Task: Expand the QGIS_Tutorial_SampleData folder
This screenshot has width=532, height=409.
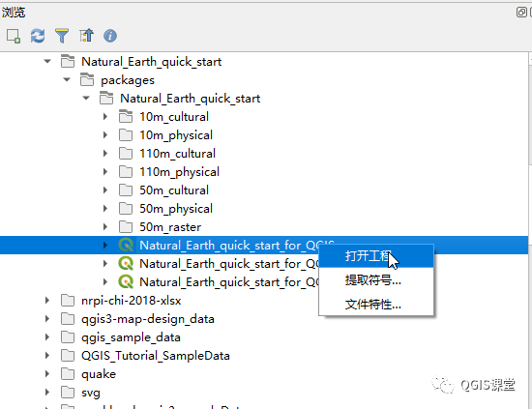Action: tap(47, 355)
